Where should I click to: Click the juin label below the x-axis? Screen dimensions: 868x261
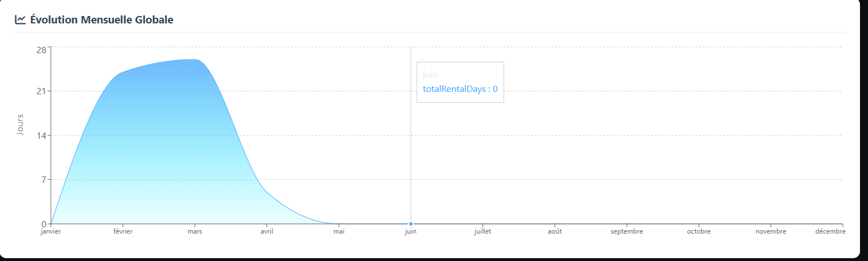(x=411, y=232)
